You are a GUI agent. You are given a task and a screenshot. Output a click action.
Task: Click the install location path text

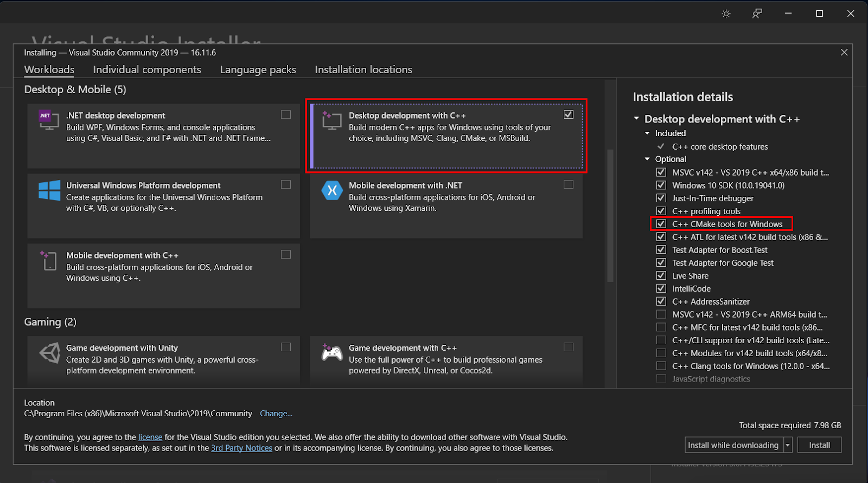pyautogui.click(x=138, y=414)
